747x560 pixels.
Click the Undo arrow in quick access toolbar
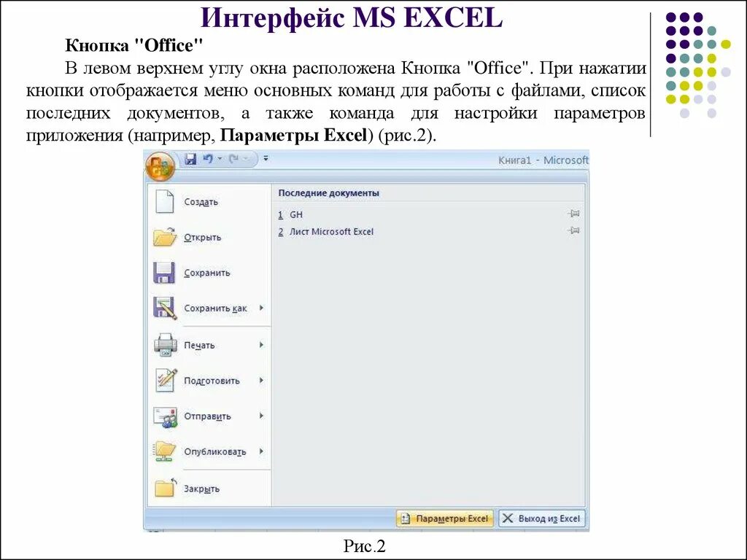click(208, 158)
